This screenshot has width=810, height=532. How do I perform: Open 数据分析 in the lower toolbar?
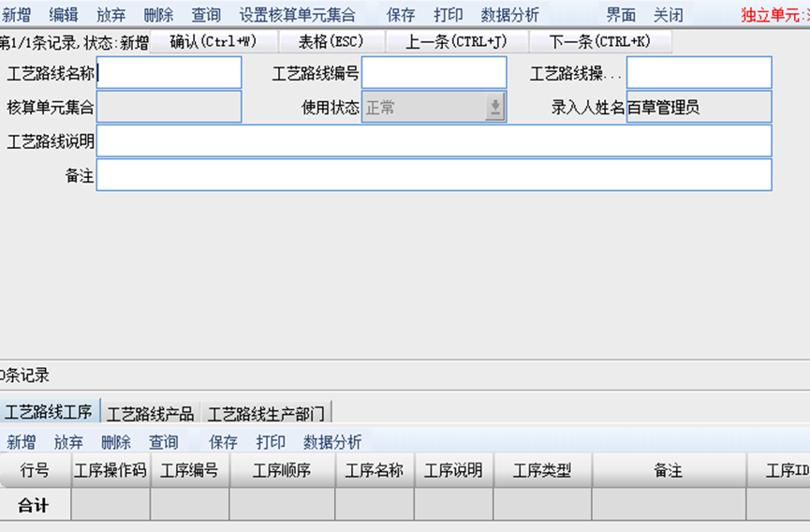(332, 442)
